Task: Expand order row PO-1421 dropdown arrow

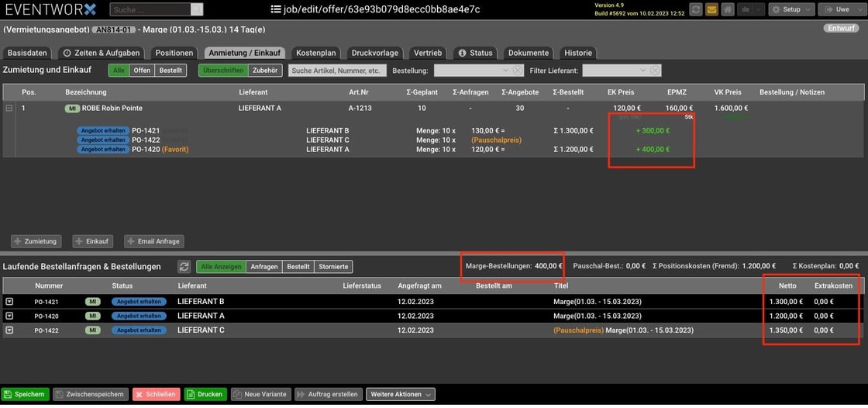Action: point(9,302)
